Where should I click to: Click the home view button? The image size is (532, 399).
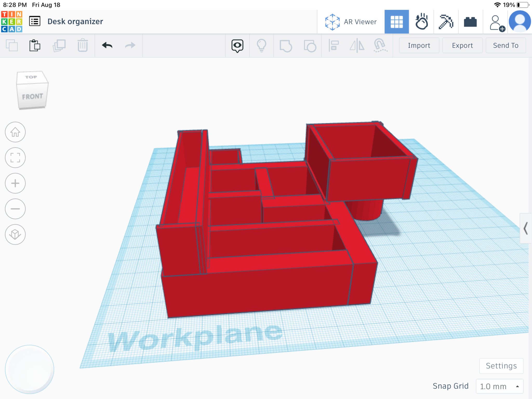[15, 132]
